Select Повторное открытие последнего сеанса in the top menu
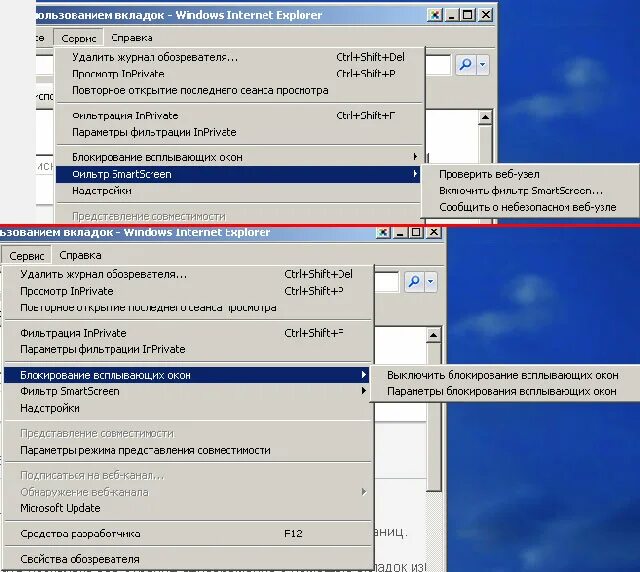 pyautogui.click(x=239, y=90)
